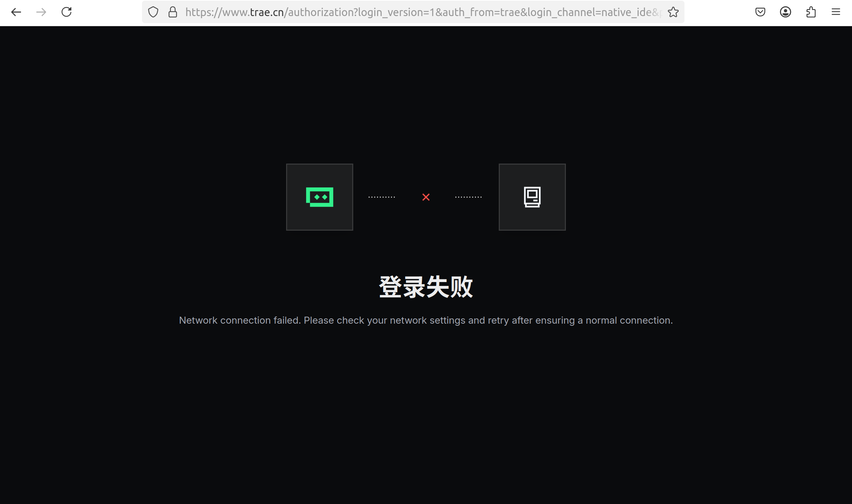Open the extensions puzzle icon
Screen dimensions: 852x504
pos(811,12)
